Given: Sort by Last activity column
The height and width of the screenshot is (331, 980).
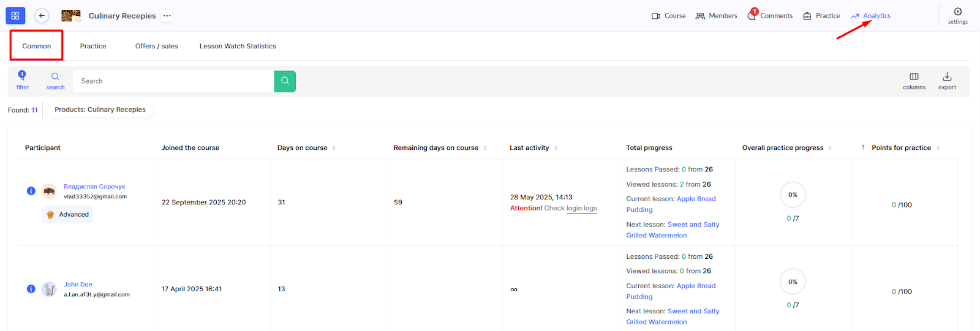Looking at the screenshot, I should click(x=556, y=148).
